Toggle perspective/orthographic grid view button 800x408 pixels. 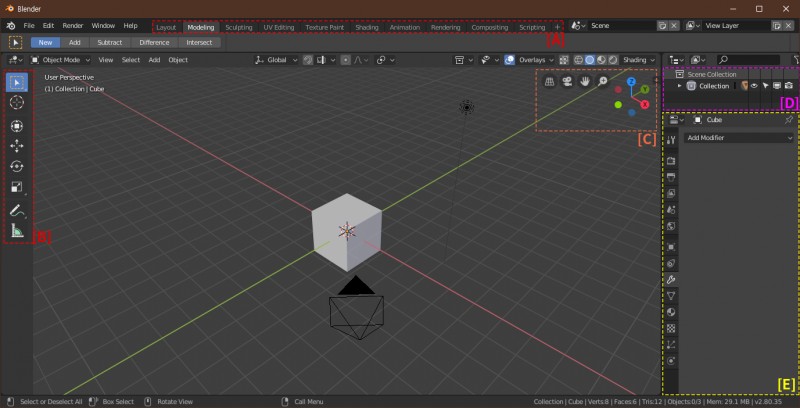(549, 81)
